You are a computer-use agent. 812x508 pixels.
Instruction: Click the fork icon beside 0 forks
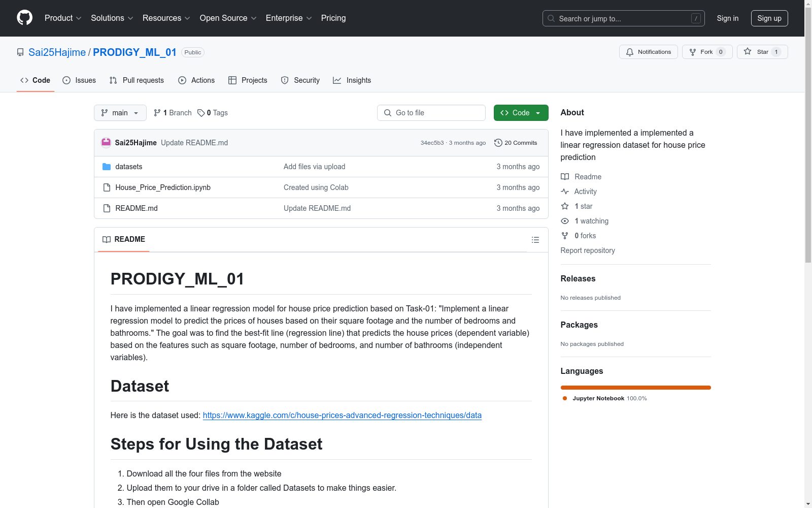point(565,236)
